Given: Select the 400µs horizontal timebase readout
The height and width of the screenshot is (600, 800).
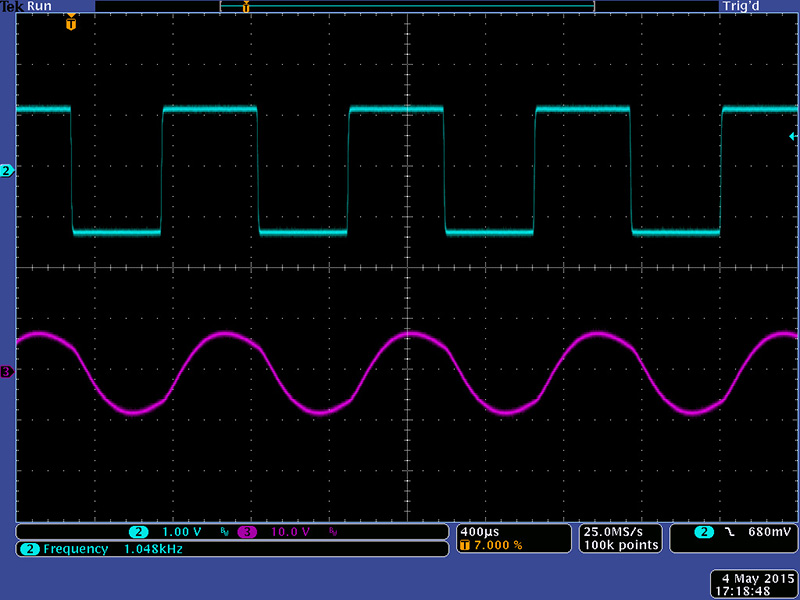Looking at the screenshot, I should 478,531.
